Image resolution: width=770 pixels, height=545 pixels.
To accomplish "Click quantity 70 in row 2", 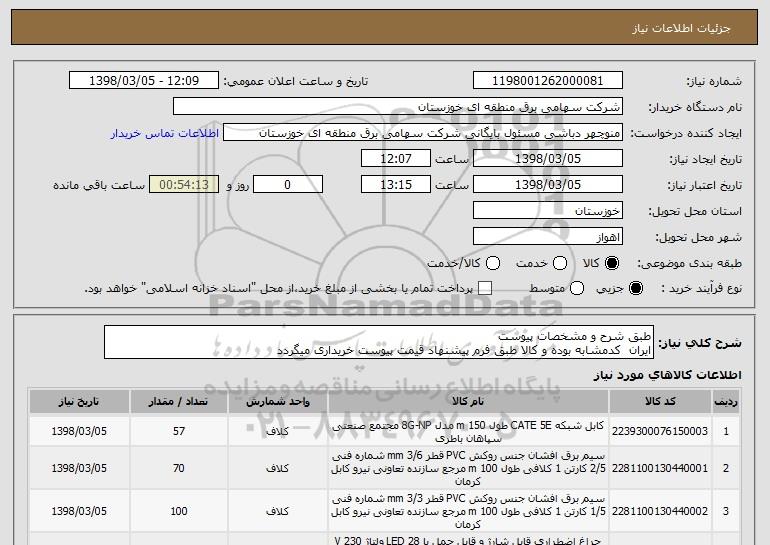I will point(179,468).
